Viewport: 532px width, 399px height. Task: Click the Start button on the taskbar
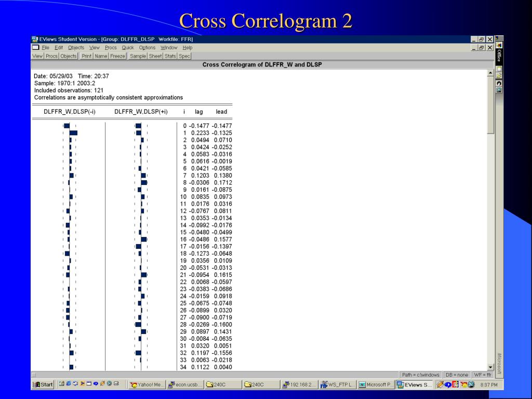coord(43,384)
